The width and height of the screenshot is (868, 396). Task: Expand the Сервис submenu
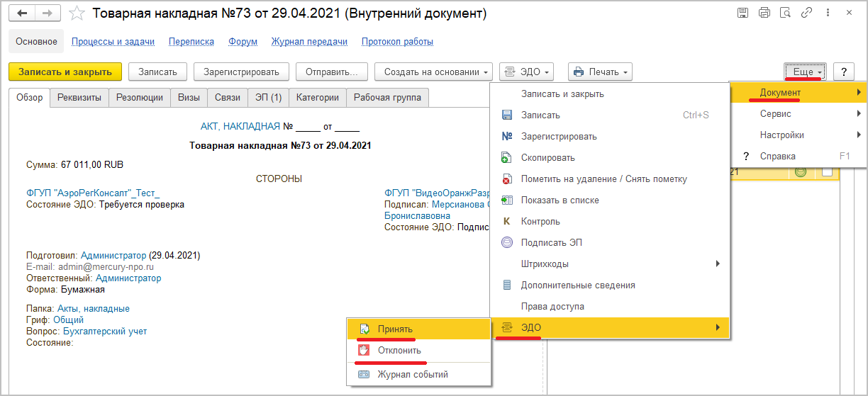799,113
